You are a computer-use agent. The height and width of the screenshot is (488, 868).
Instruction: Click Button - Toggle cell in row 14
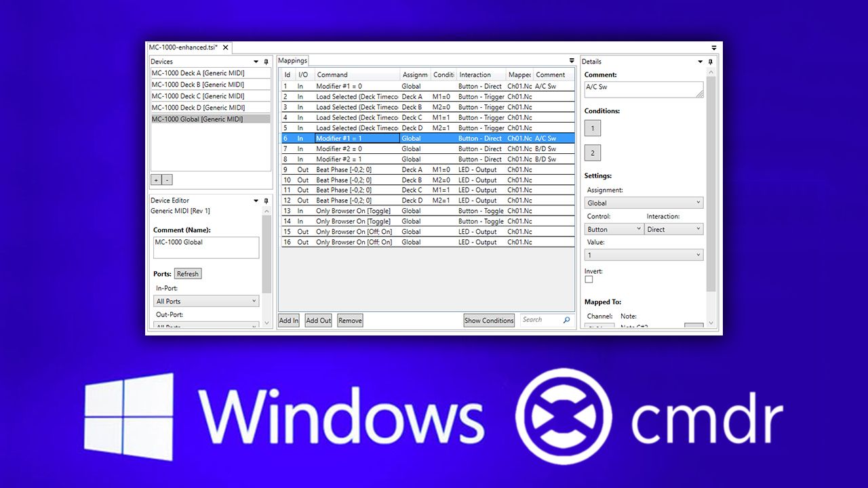[481, 221]
